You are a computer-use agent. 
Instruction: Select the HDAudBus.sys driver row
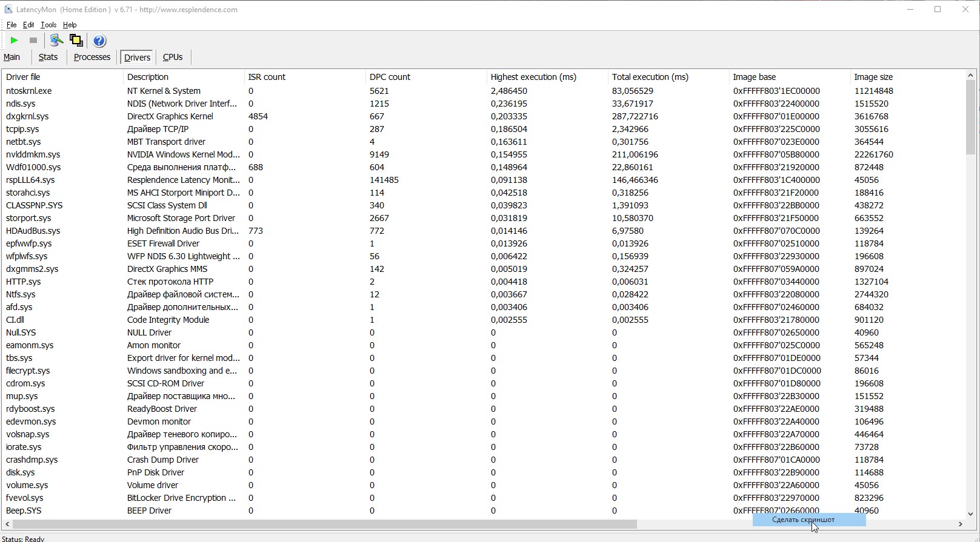click(484, 231)
